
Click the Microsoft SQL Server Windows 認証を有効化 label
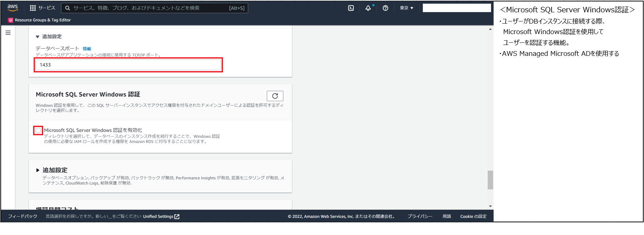(x=93, y=130)
